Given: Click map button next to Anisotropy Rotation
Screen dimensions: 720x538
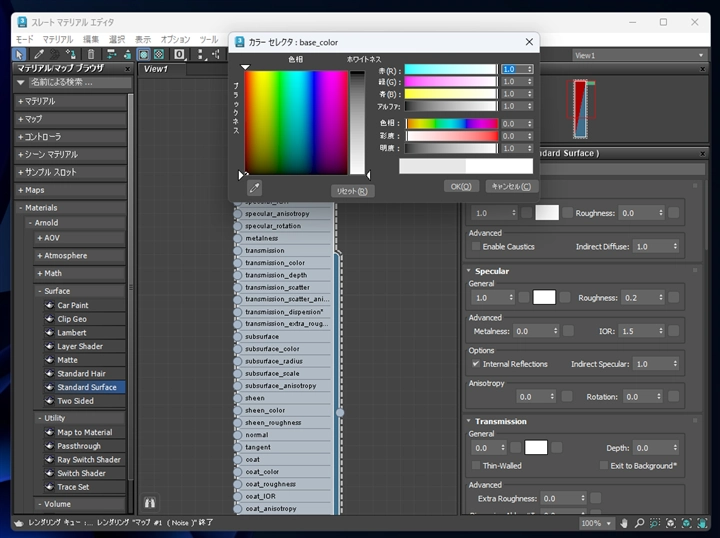Looking at the screenshot, I should tap(674, 397).
